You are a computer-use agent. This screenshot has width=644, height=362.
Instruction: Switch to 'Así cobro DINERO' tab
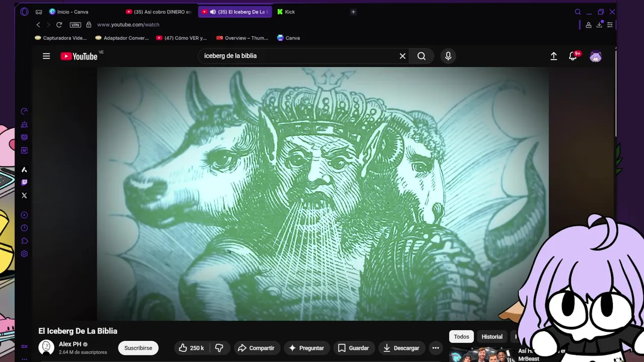[159, 12]
